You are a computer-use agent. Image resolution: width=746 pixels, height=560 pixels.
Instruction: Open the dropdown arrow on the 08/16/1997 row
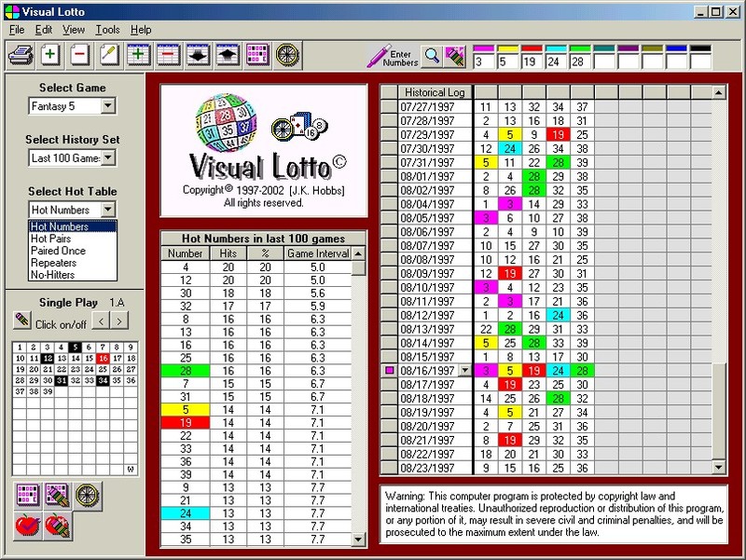[x=464, y=370]
